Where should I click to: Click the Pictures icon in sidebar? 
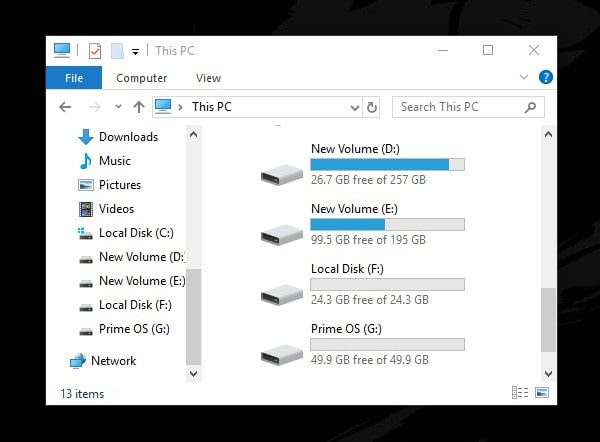coord(86,185)
